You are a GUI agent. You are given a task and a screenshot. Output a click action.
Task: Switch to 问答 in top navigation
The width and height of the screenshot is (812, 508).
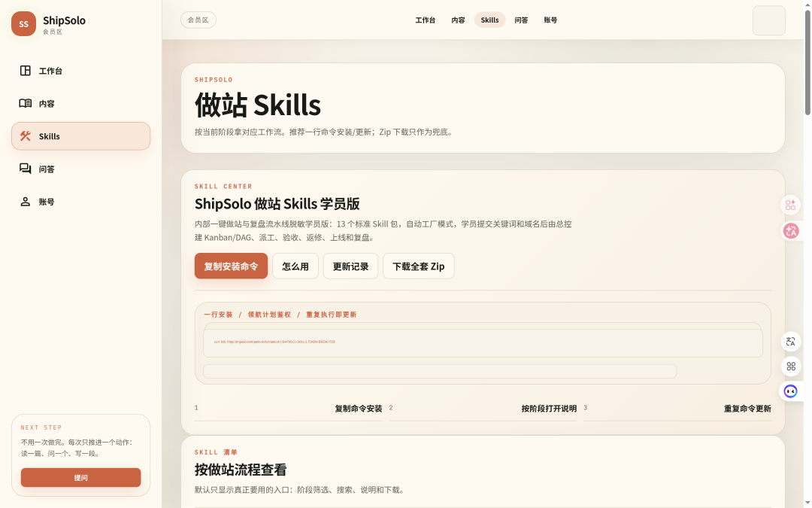click(x=521, y=20)
